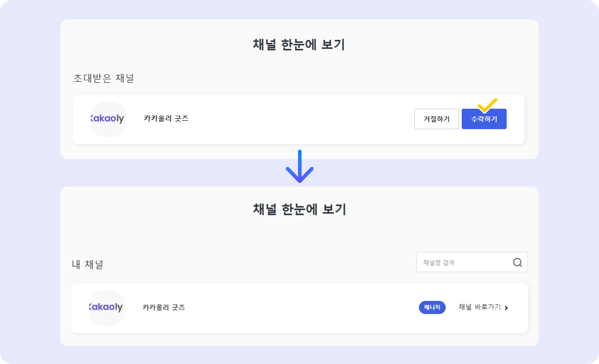Click the blue 매니저 badge
Screen dimensions: 599x364
[432, 308]
